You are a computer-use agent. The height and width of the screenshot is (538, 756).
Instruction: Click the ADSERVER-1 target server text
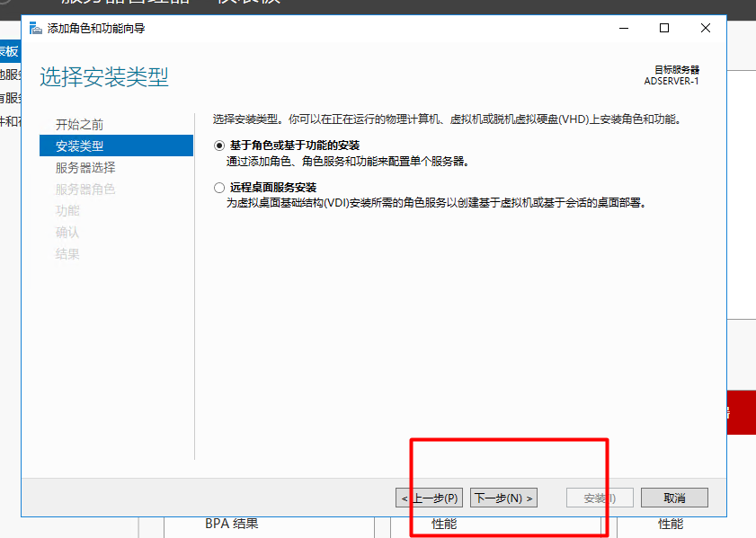click(672, 81)
